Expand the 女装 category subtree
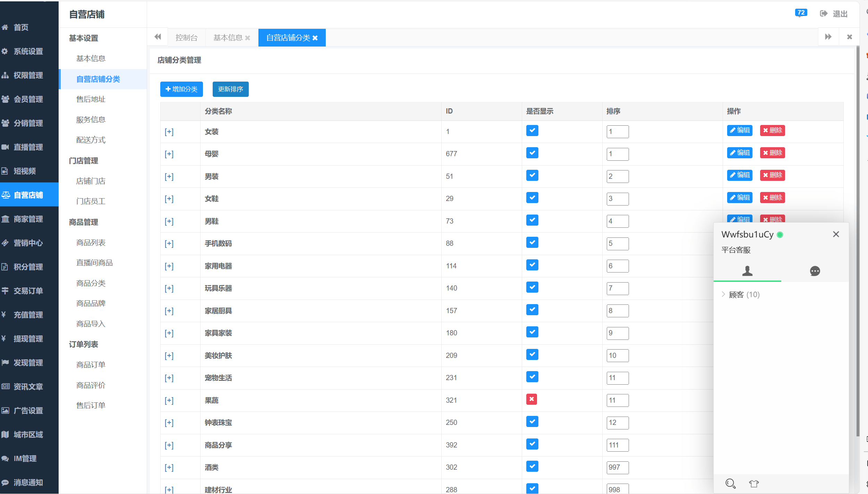 click(169, 132)
